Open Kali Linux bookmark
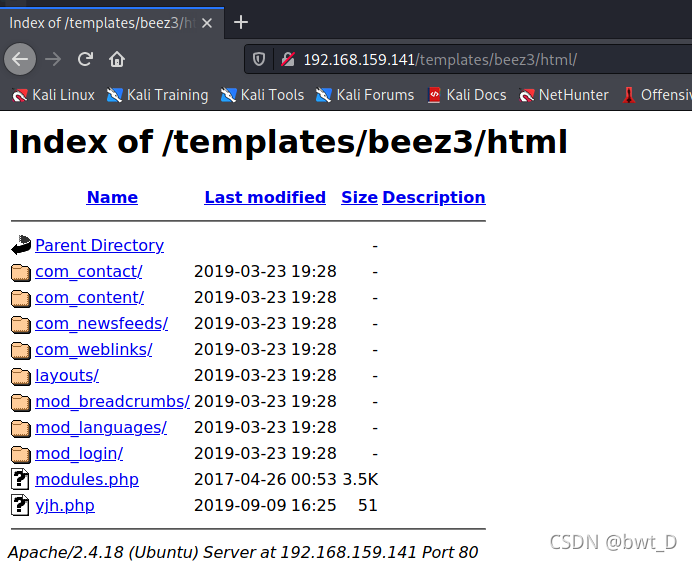The width and height of the screenshot is (692, 562). [53, 95]
